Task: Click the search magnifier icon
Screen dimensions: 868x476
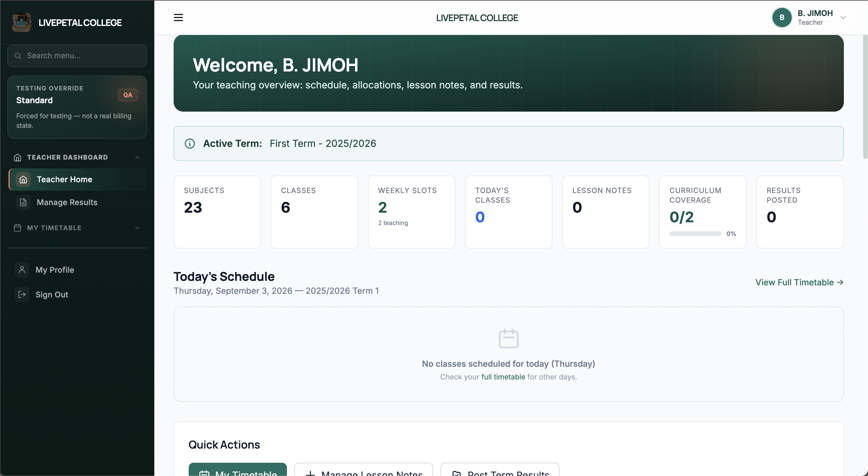Action: pyautogui.click(x=18, y=56)
